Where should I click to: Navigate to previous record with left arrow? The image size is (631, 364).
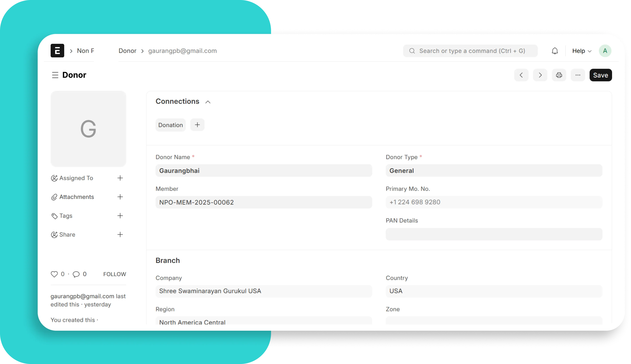tap(522, 75)
